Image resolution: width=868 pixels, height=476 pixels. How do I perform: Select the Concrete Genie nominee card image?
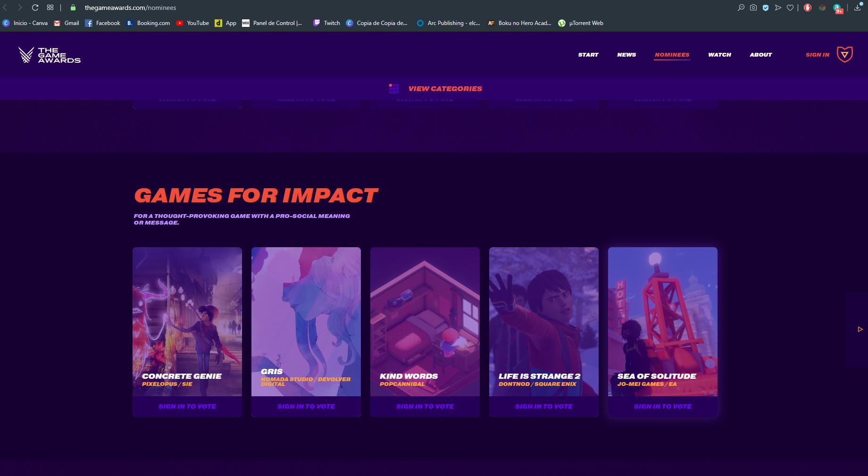coord(187,322)
